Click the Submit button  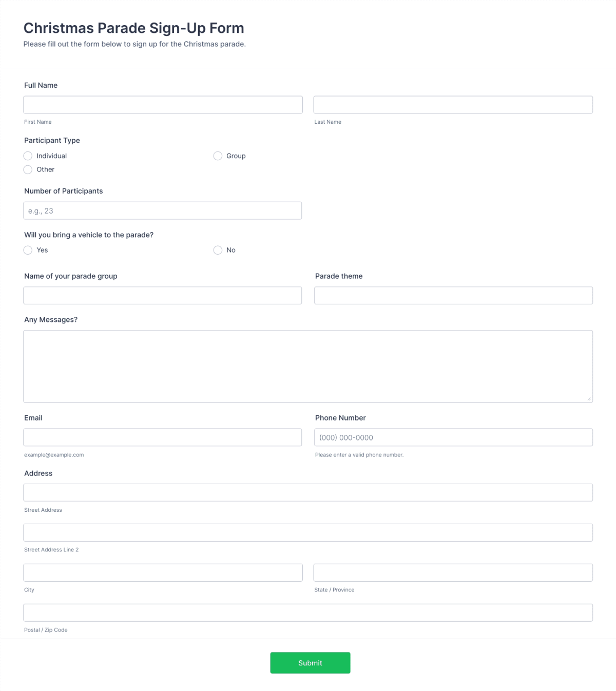(310, 663)
